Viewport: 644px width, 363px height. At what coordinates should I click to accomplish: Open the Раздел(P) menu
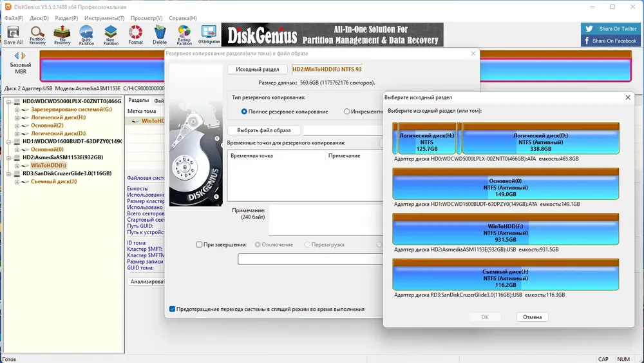[66, 18]
